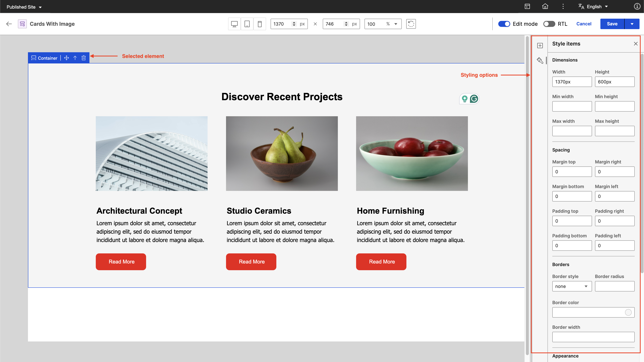Open the Save button dropdown arrow
The height and width of the screenshot is (362, 644).
click(632, 24)
